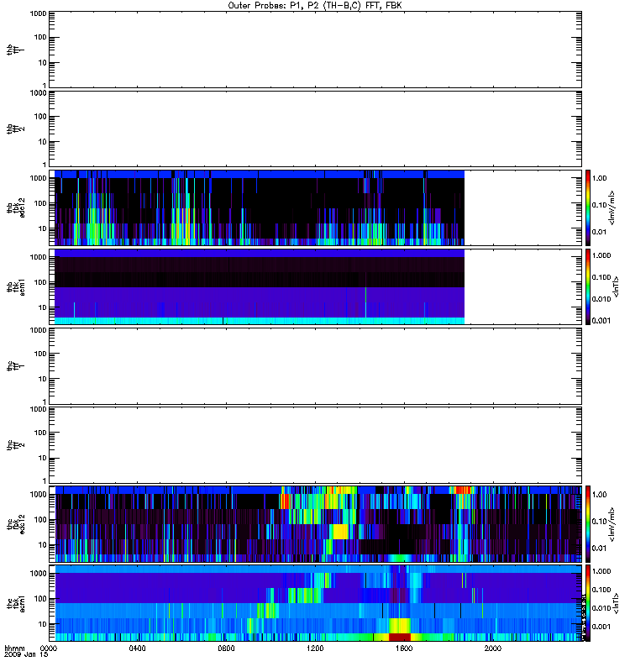Click the thc fbk edc12 axis label
Viewport: 630px width, 672px height.
click(x=15, y=524)
